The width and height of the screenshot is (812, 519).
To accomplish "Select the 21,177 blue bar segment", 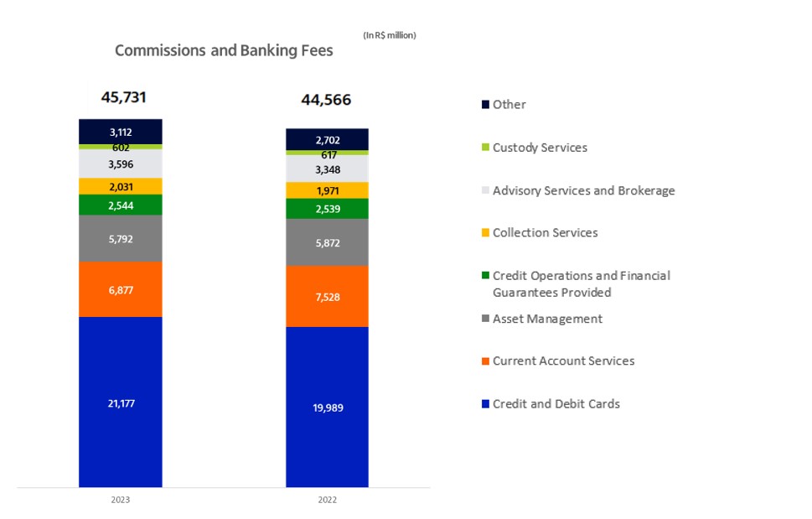I will pos(121,402).
